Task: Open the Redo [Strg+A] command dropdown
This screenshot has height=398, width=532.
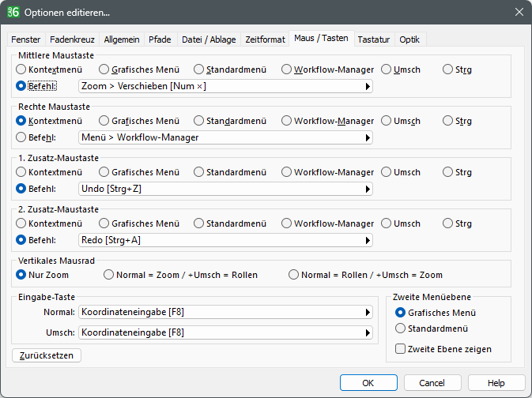Action: (x=225, y=240)
